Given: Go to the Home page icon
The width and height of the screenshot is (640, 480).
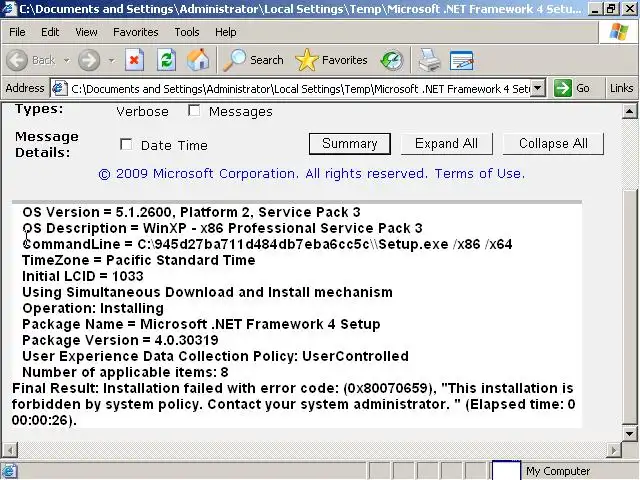Looking at the screenshot, I should point(198,60).
